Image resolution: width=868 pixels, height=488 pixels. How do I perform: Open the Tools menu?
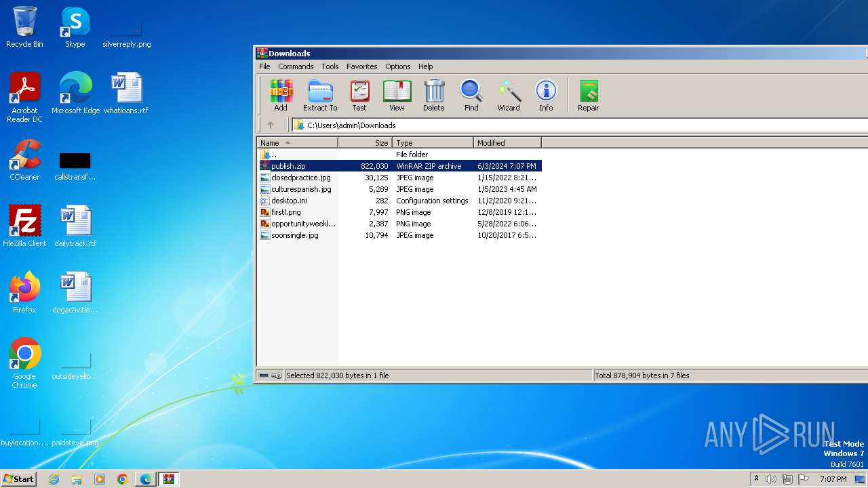click(x=330, y=66)
